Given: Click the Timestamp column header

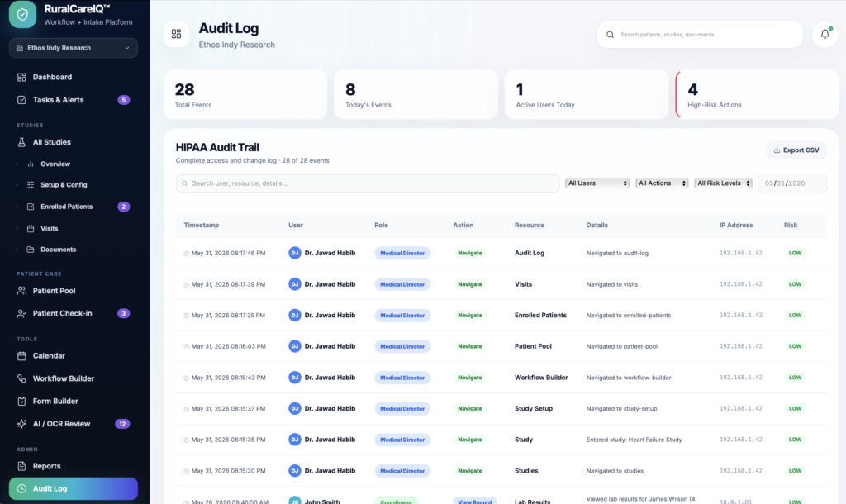Looking at the screenshot, I should pos(202,226).
